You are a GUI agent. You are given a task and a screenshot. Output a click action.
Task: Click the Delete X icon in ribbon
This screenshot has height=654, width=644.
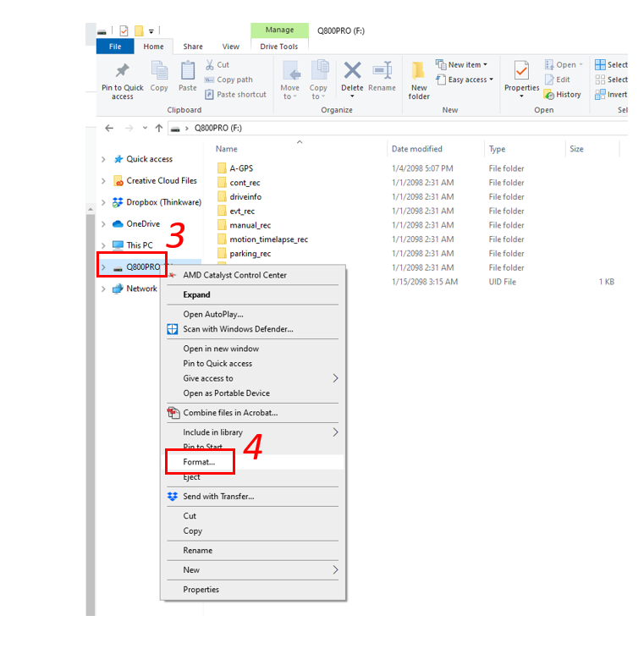click(x=352, y=70)
